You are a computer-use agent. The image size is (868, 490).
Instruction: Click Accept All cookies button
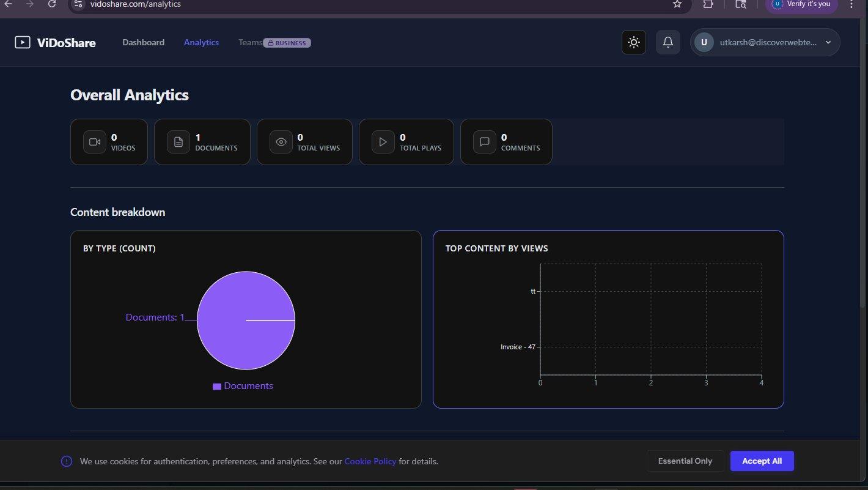(762, 461)
